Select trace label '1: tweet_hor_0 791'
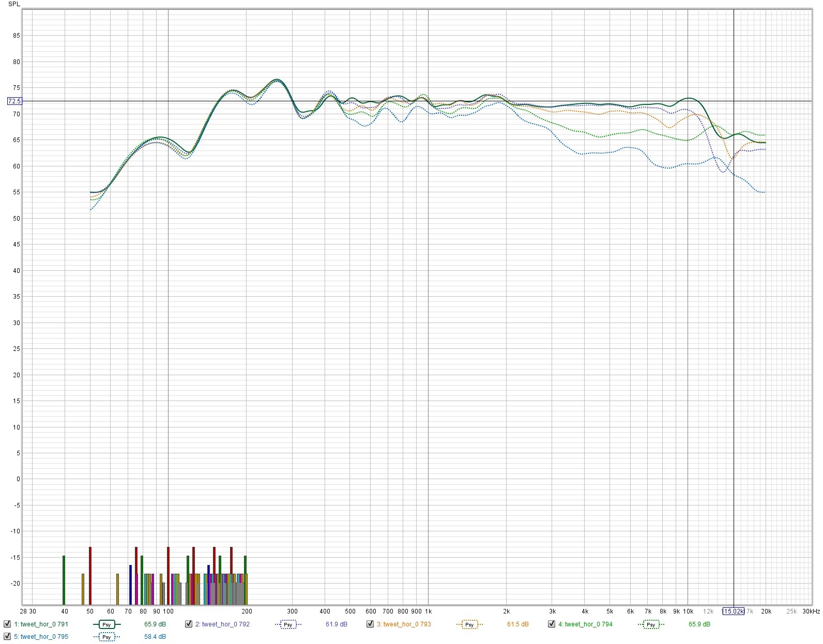This screenshot has width=823, height=644. tap(41, 624)
